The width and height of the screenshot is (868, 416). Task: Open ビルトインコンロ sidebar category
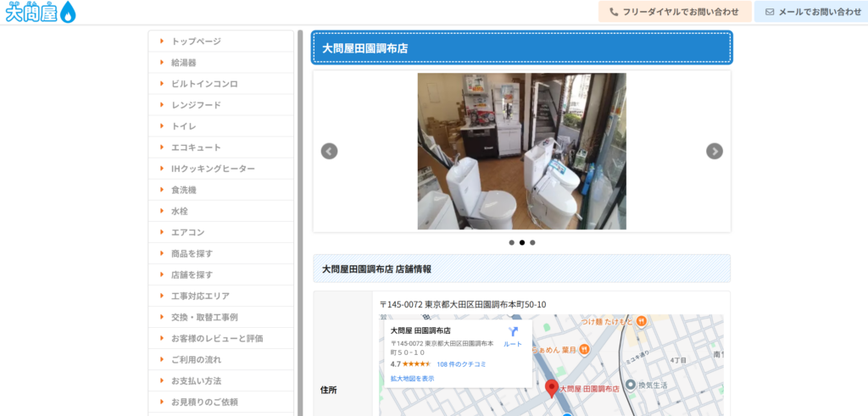point(204,84)
